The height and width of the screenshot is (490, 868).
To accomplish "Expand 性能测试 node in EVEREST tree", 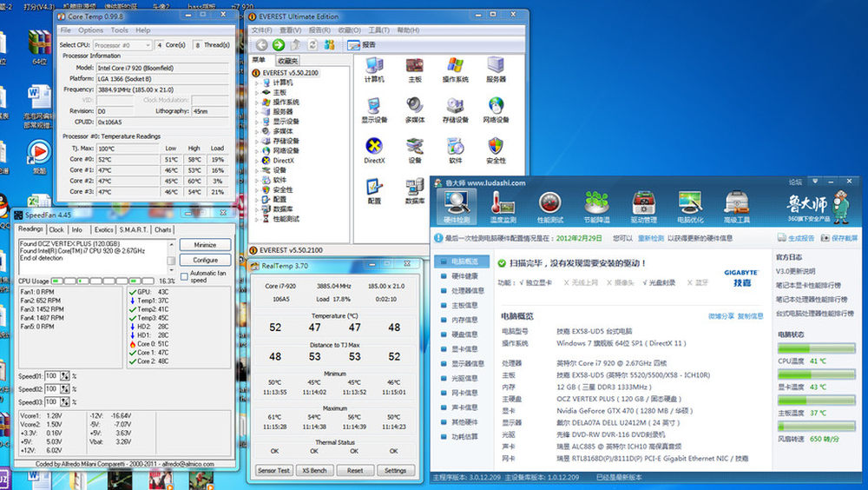I will pos(257,219).
